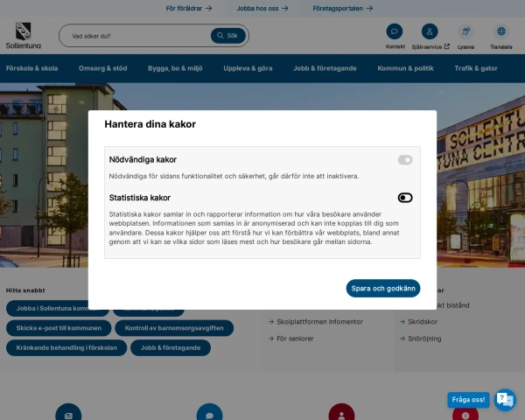Screen dimensions: 525x420
Task: Open the För föräldrar link
Action: [189, 9]
